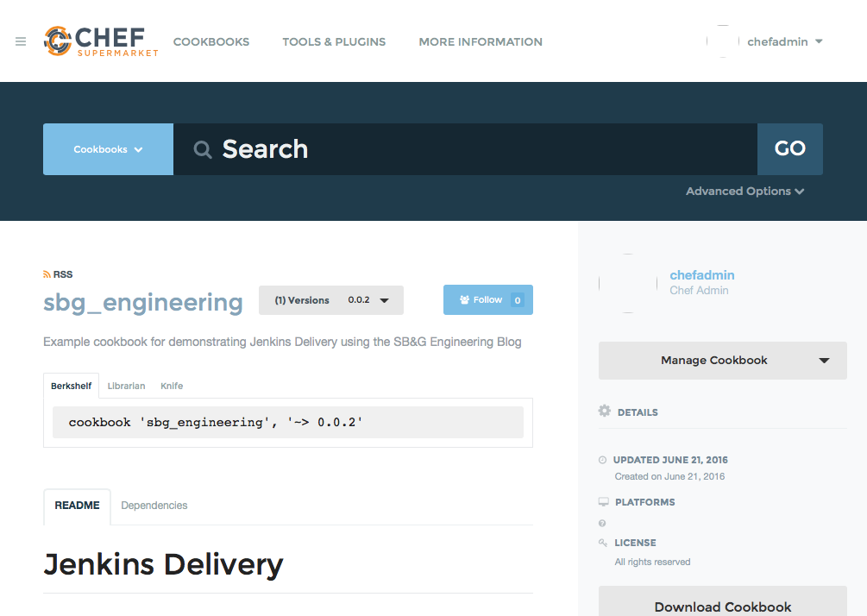The height and width of the screenshot is (616, 867).
Task: Switch to the Dependencies tab
Action: (x=154, y=506)
